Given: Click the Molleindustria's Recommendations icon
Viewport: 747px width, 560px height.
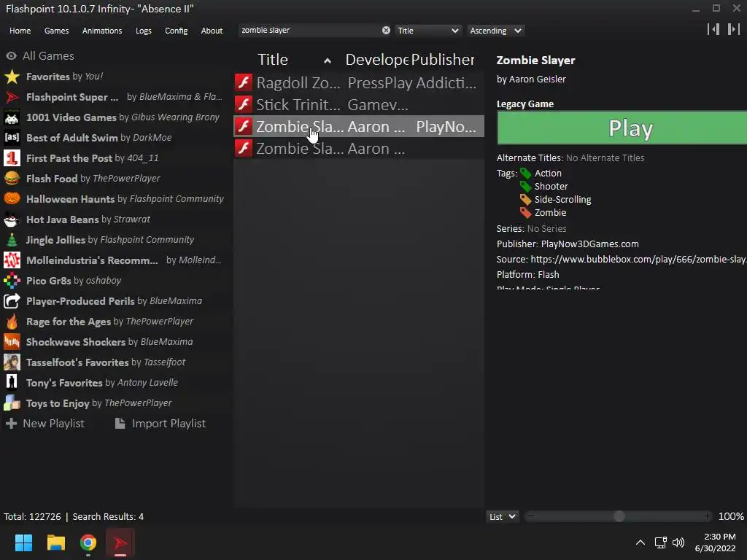Looking at the screenshot, I should pyautogui.click(x=12, y=260).
